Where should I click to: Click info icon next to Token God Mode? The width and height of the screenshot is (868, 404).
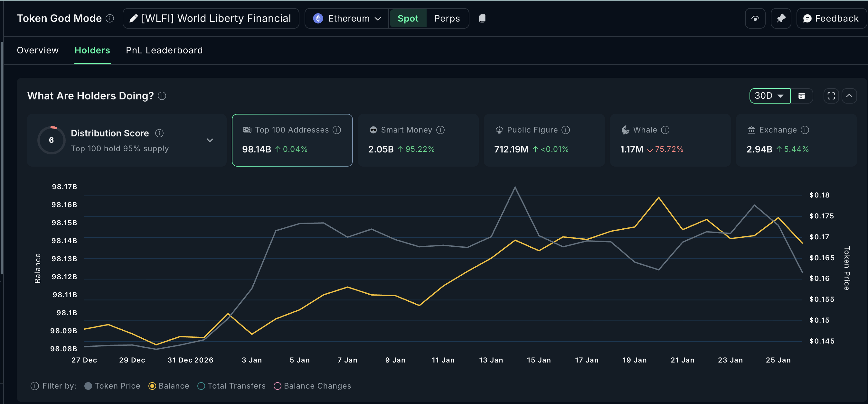110,18
